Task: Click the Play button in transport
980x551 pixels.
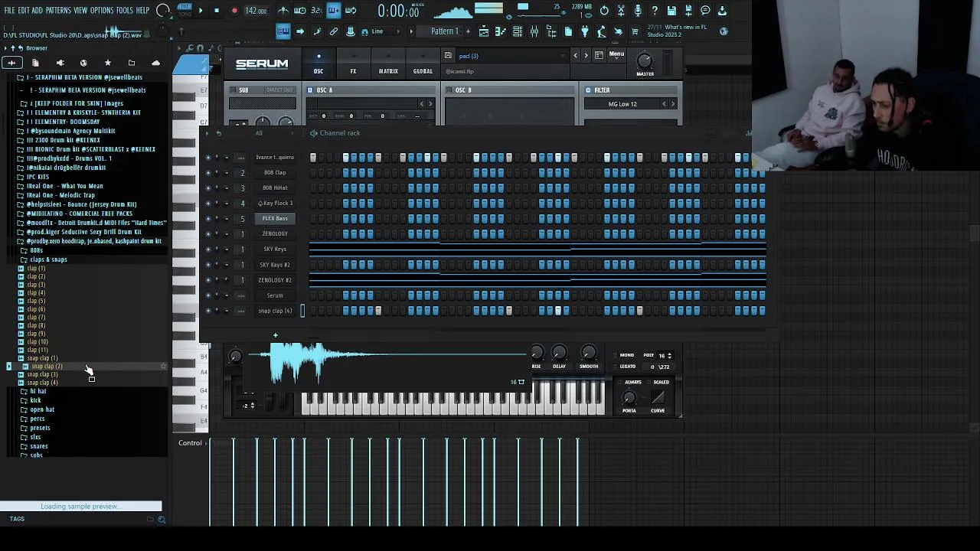Action: click(201, 11)
